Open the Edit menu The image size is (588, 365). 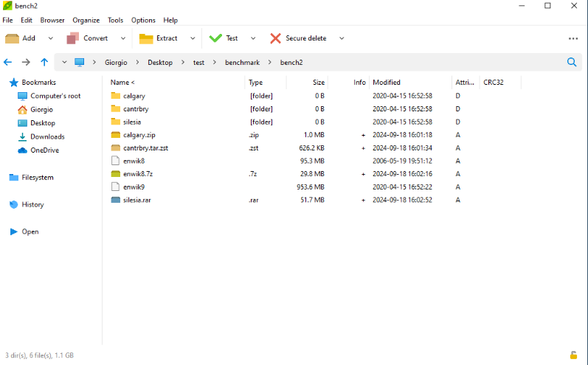point(27,20)
